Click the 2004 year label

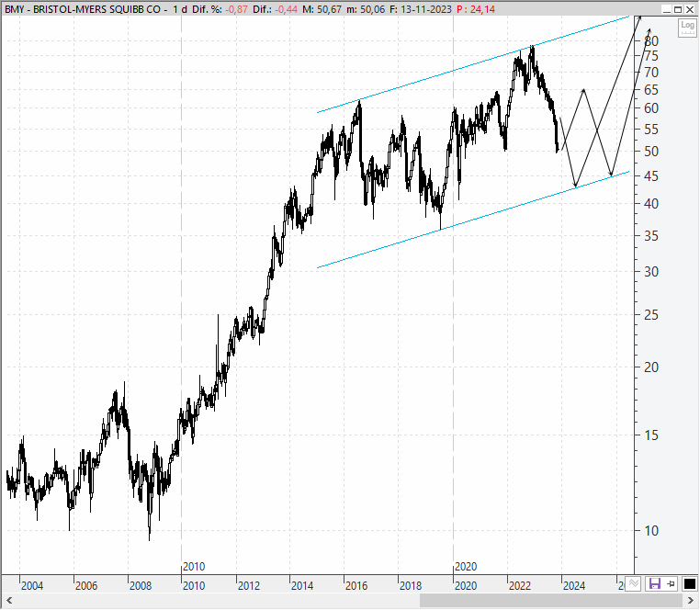[32, 585]
